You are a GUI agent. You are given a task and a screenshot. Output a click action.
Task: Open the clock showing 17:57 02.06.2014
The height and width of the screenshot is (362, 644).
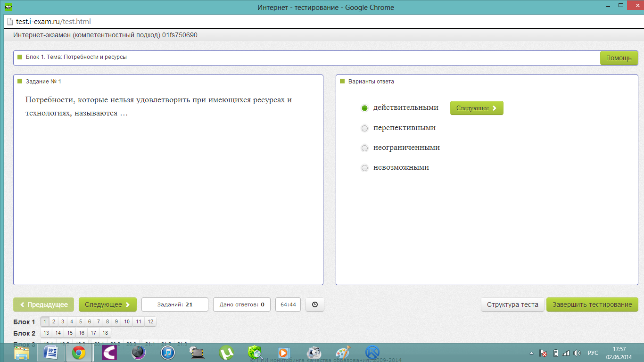pos(619,353)
